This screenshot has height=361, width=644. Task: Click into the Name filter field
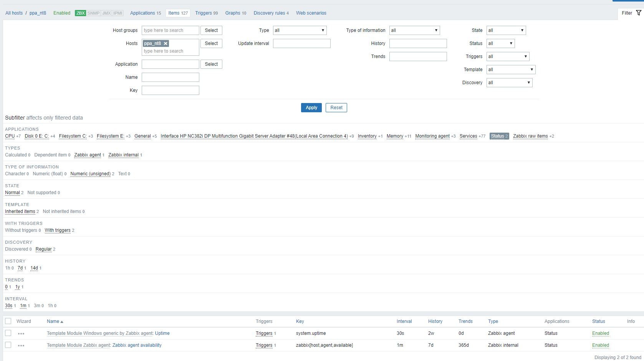click(170, 77)
